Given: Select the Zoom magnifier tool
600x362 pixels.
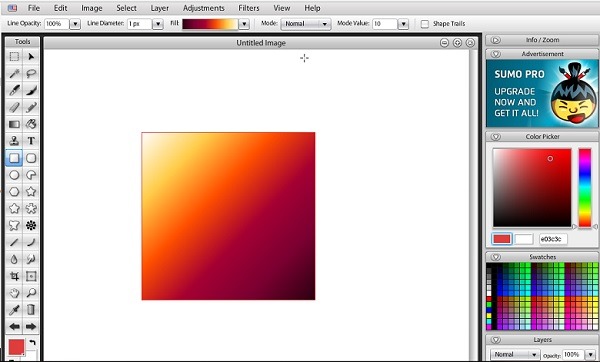Looking at the screenshot, I should [x=31, y=293].
